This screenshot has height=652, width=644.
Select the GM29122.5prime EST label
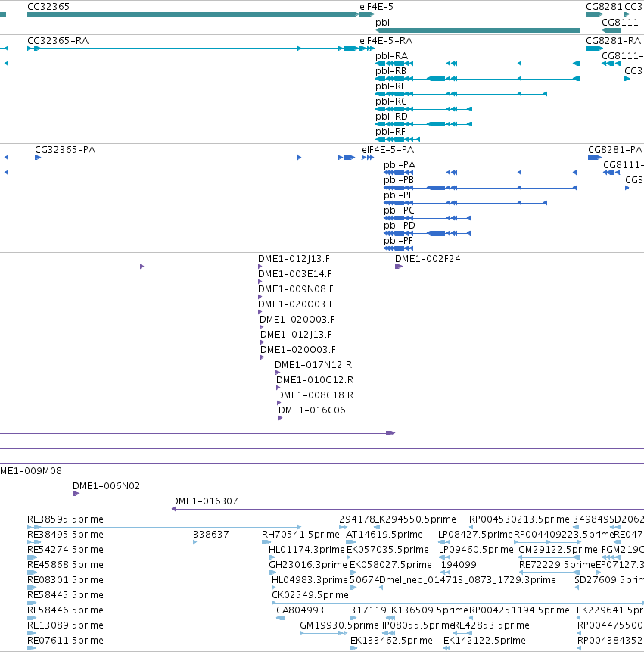(558, 550)
